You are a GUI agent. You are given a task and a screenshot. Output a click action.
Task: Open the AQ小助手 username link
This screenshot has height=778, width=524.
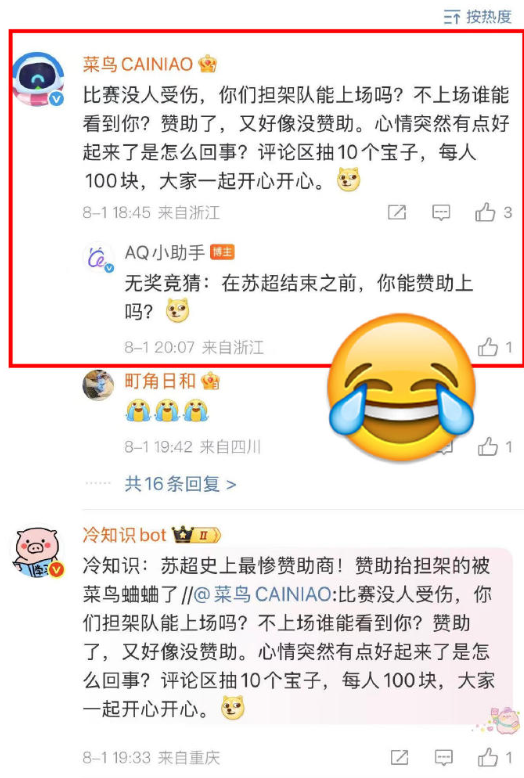point(165,253)
